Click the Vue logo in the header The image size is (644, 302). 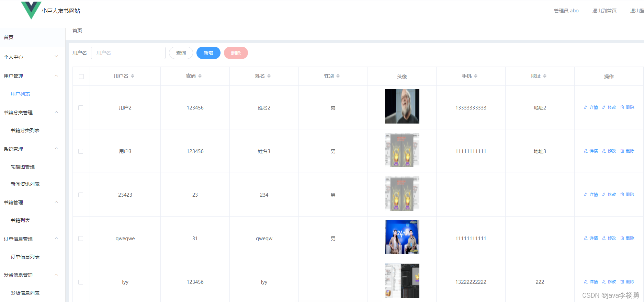tap(31, 10)
